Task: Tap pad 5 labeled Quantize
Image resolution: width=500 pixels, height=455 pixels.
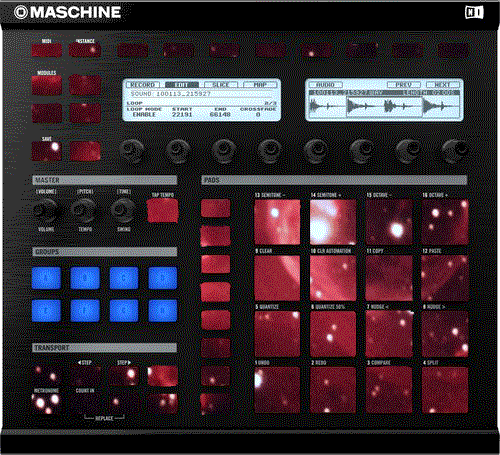Action: click(x=277, y=334)
